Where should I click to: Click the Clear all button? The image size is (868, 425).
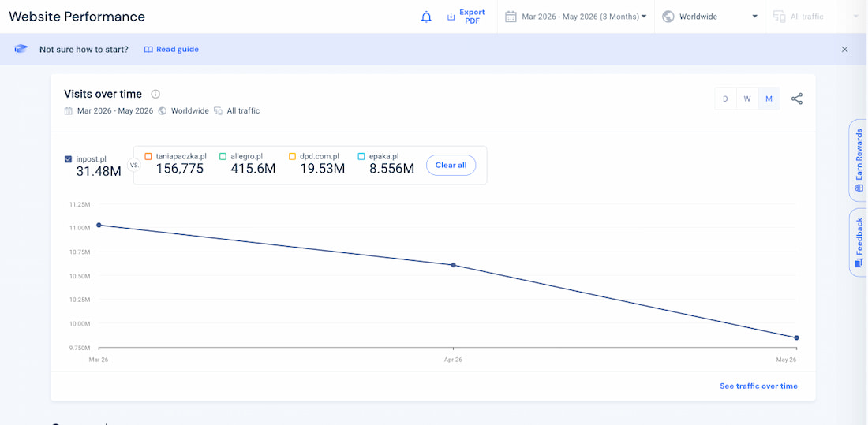(x=451, y=165)
